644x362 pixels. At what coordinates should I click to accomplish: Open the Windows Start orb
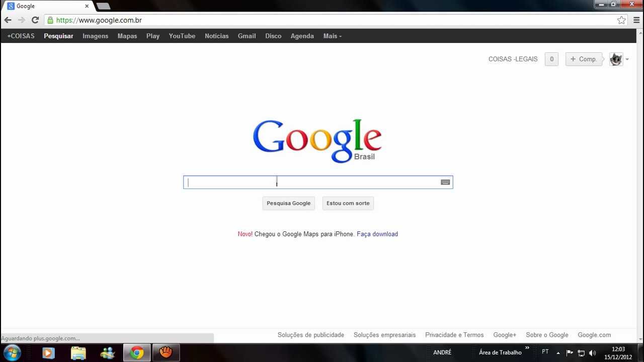click(12, 352)
